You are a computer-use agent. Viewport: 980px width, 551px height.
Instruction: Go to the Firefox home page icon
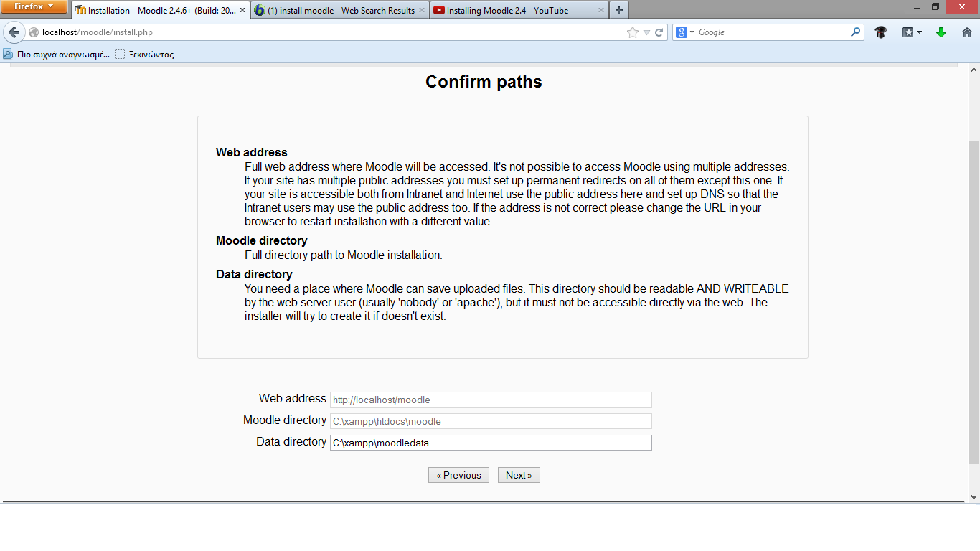pyautogui.click(x=966, y=32)
